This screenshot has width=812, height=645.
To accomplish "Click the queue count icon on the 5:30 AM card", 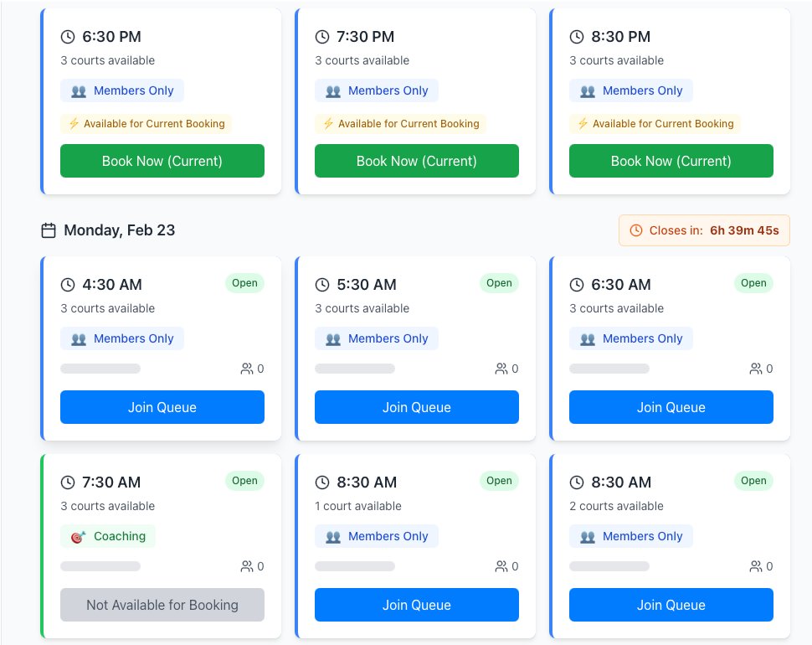I will coord(501,369).
